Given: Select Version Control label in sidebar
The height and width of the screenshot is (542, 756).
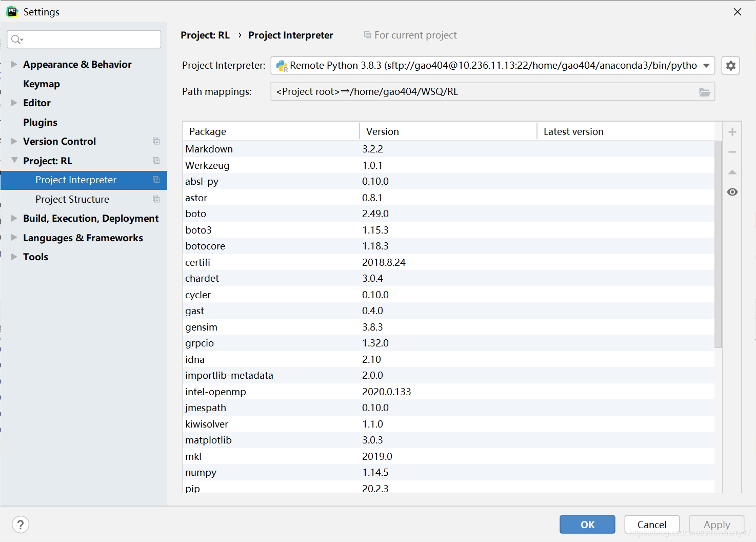Looking at the screenshot, I should click(x=59, y=141).
